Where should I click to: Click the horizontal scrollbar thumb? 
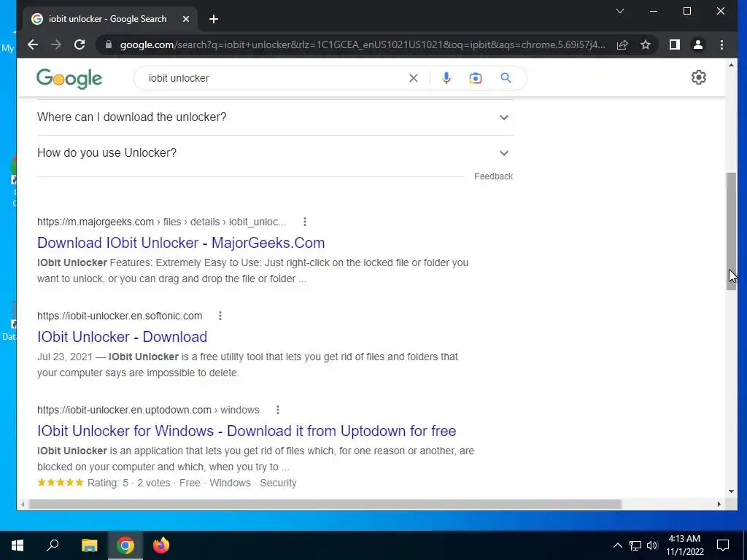pyautogui.click(x=325, y=504)
